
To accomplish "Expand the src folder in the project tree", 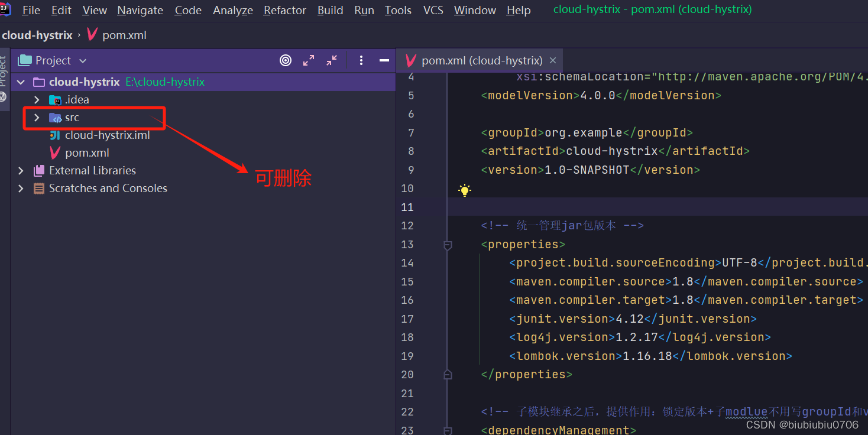I will click(x=35, y=117).
